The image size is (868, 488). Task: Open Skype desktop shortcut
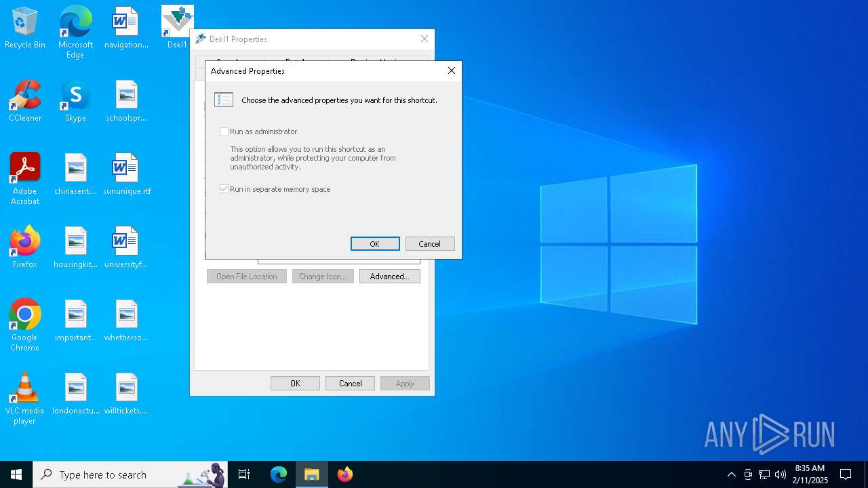pos(75,102)
